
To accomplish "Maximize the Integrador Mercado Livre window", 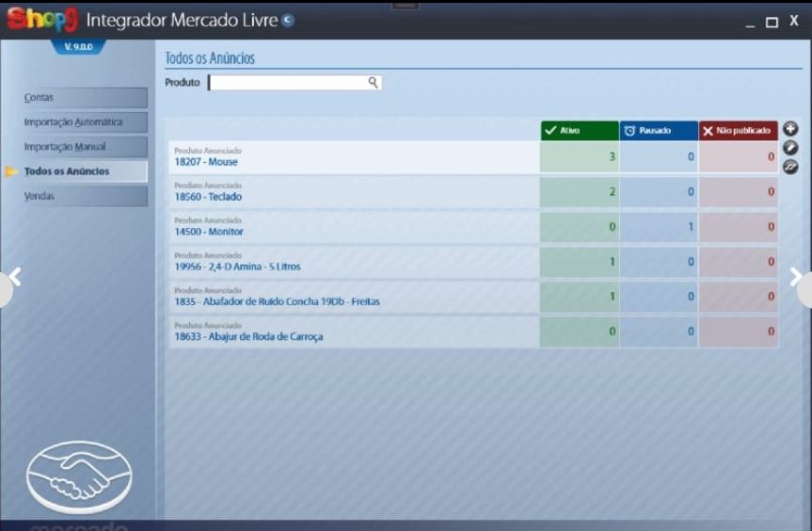I will pyautogui.click(x=772, y=22).
